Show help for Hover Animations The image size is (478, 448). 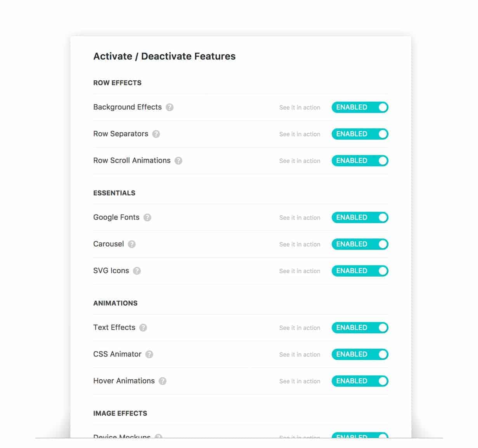(x=163, y=381)
